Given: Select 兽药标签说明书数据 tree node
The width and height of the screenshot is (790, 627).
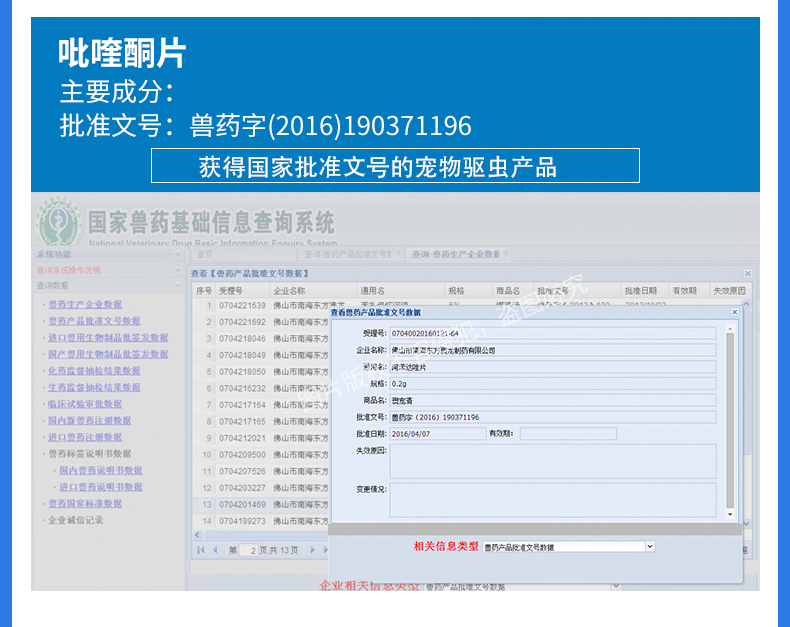Looking at the screenshot, I should coord(90,454).
